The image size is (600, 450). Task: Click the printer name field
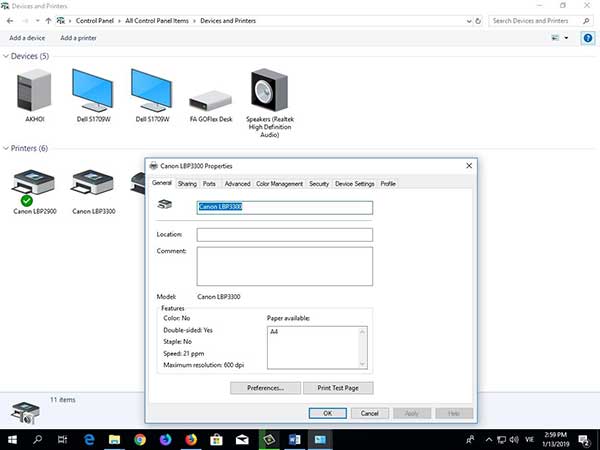pos(284,207)
